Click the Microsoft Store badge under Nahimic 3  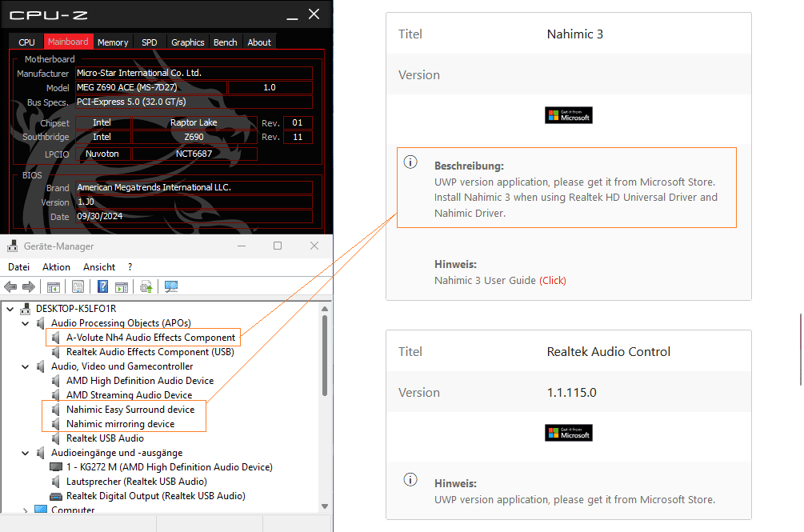click(x=569, y=115)
